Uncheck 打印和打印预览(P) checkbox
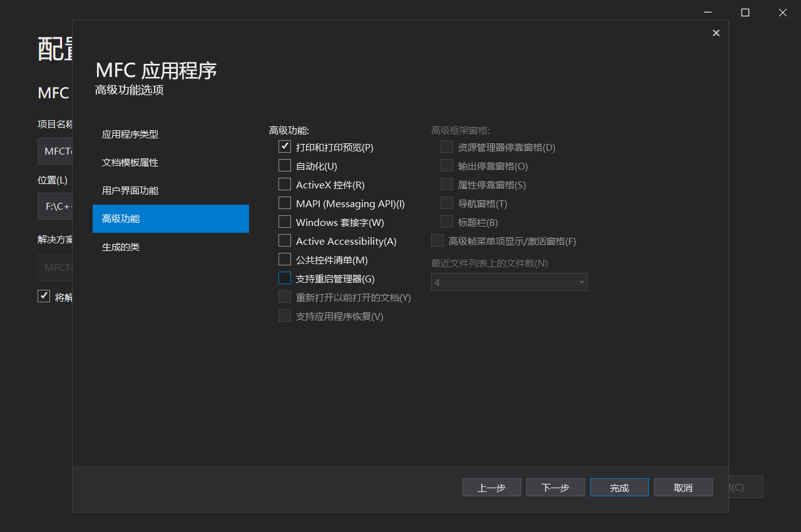 point(285,147)
